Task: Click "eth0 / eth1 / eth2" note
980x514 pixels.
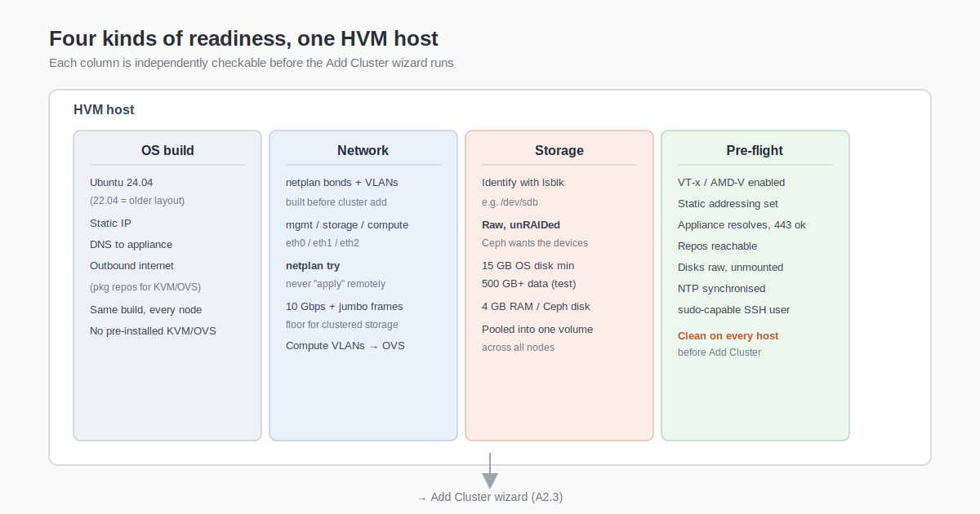Action: (x=323, y=243)
